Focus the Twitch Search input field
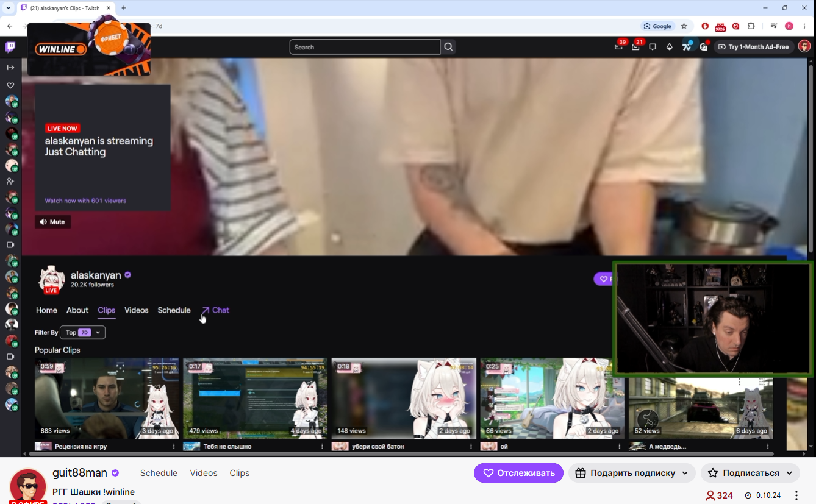This screenshot has width=816, height=504. pos(365,47)
